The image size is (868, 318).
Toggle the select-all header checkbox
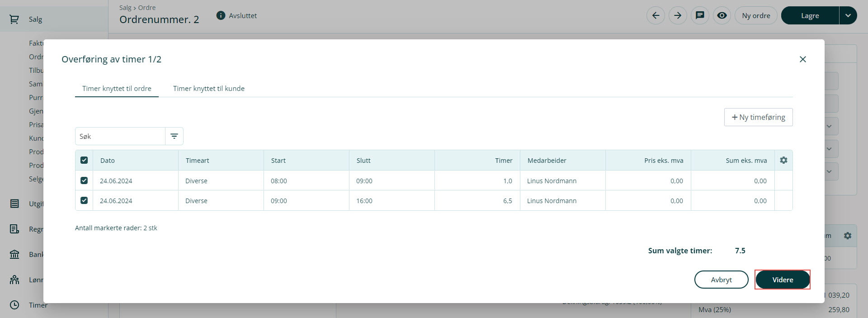pos(84,160)
